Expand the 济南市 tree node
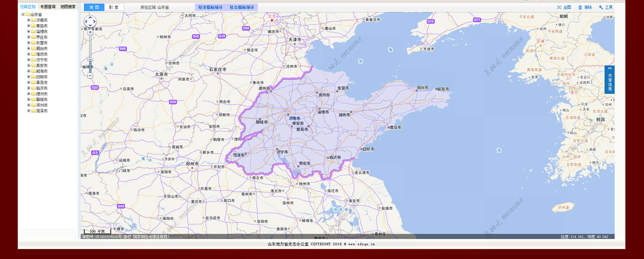644x259 pixels. click(x=29, y=20)
